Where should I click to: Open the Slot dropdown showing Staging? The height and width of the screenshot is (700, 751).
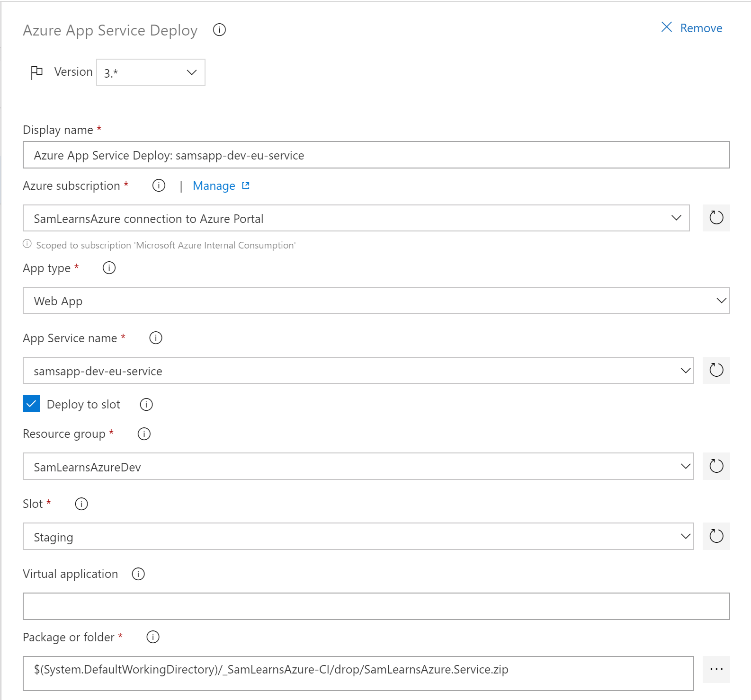point(358,536)
